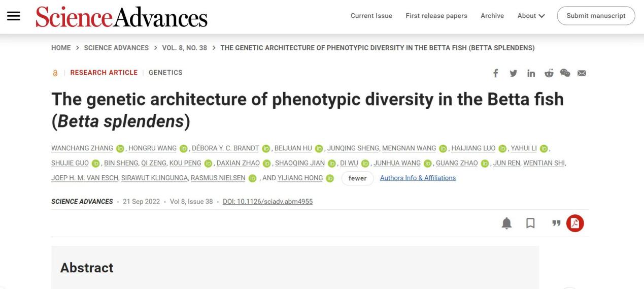Screen dimensions: 644x289
Task: Click the alert bell icon
Action: point(506,223)
